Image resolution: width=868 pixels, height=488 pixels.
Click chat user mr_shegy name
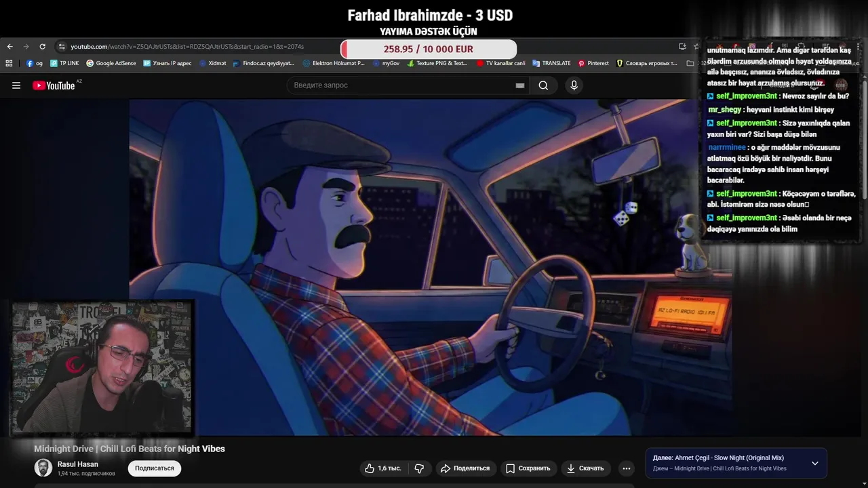[x=725, y=109]
